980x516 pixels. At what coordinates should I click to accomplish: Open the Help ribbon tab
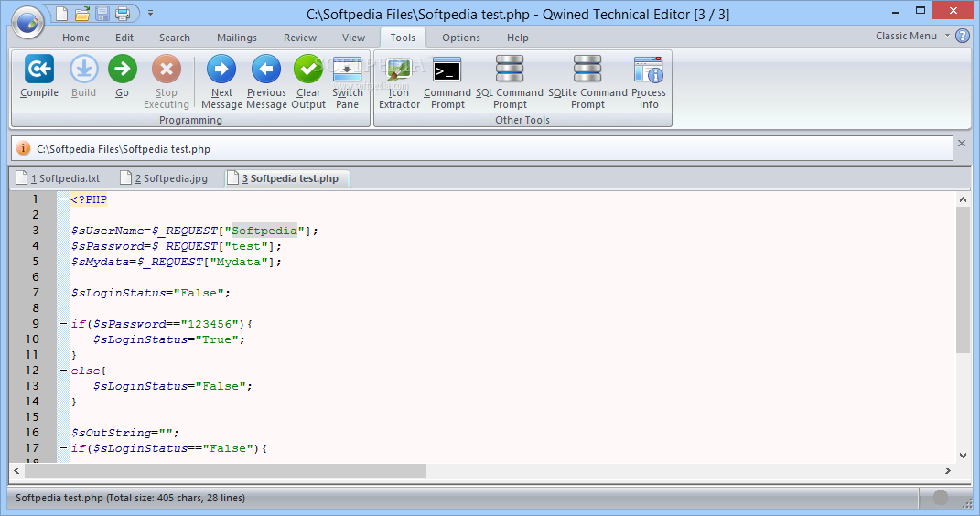[x=518, y=38]
